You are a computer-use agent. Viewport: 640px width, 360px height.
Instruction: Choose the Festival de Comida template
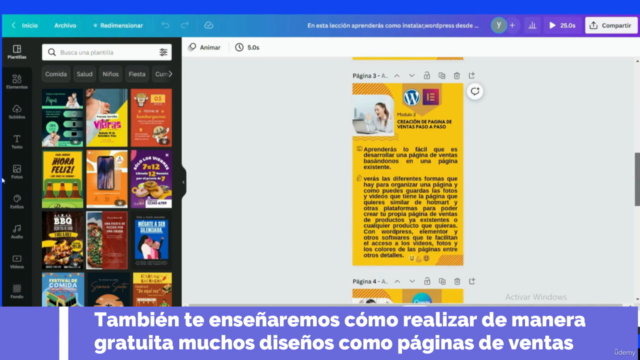point(62,289)
